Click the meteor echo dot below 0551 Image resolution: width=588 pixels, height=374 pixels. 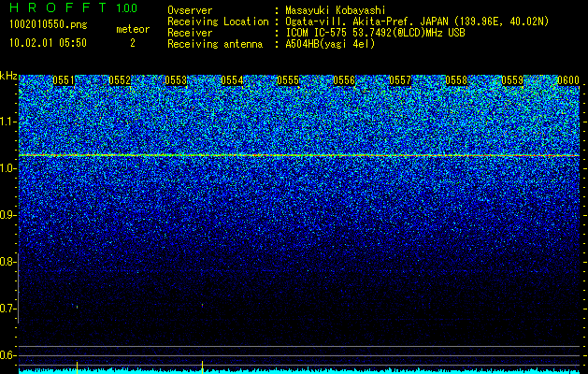click(x=77, y=307)
